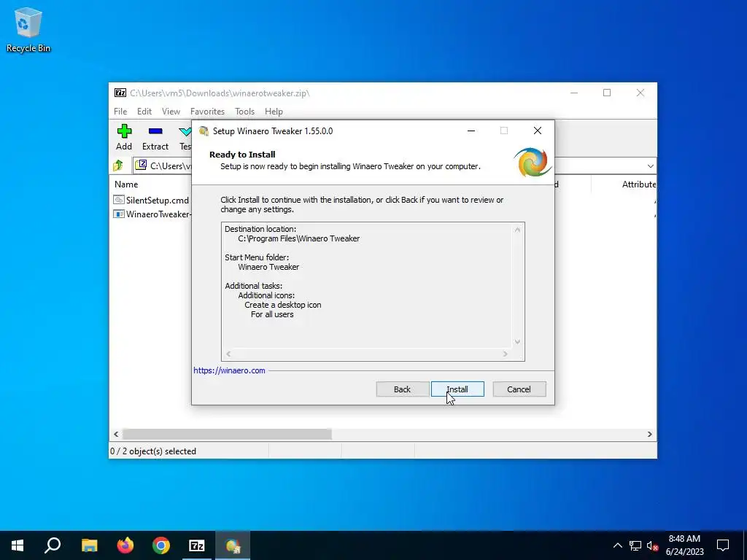The height and width of the screenshot is (560, 747).
Task: Open File Explorer from the taskbar
Action: (x=89, y=545)
